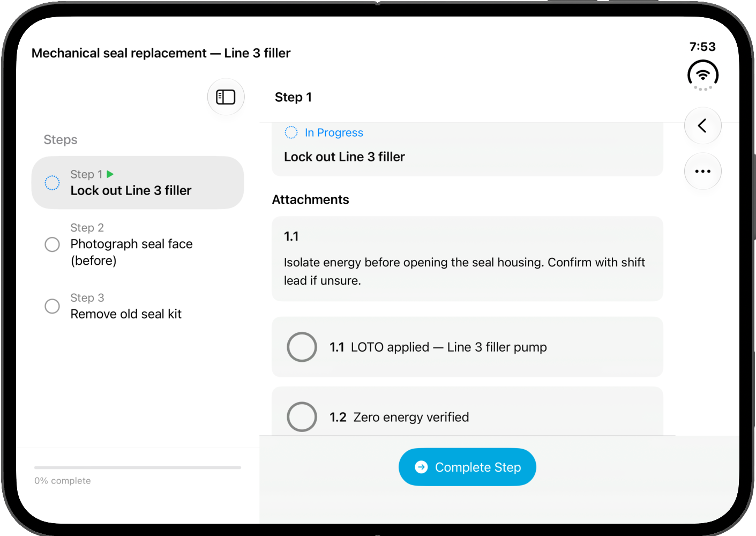Click the Attachments section heading
756x536 pixels.
(x=310, y=199)
